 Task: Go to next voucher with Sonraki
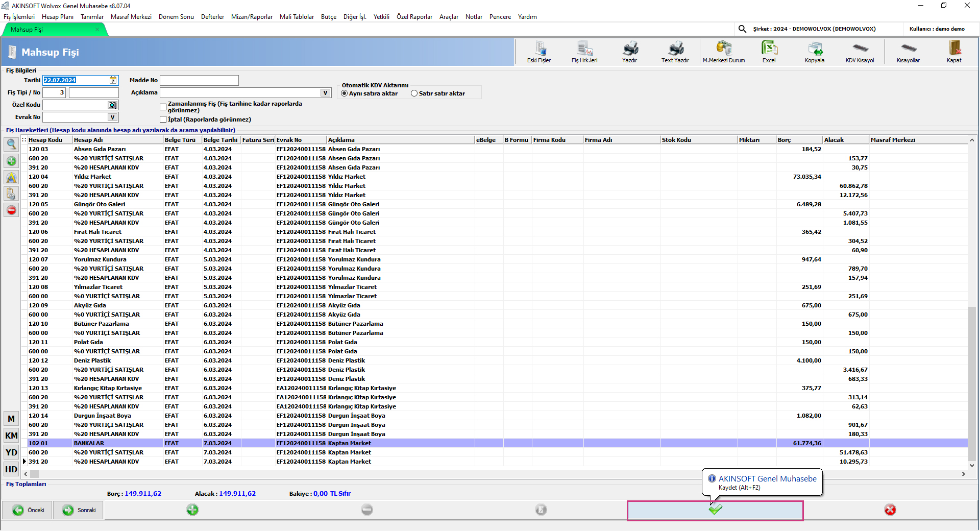(79, 510)
